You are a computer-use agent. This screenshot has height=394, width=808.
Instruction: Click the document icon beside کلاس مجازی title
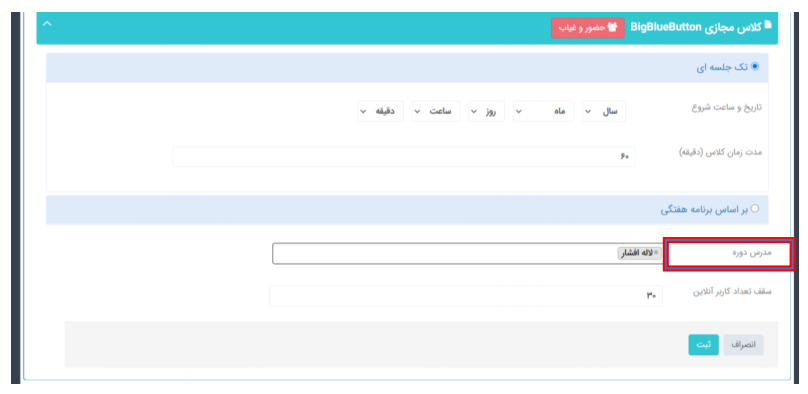tap(769, 25)
